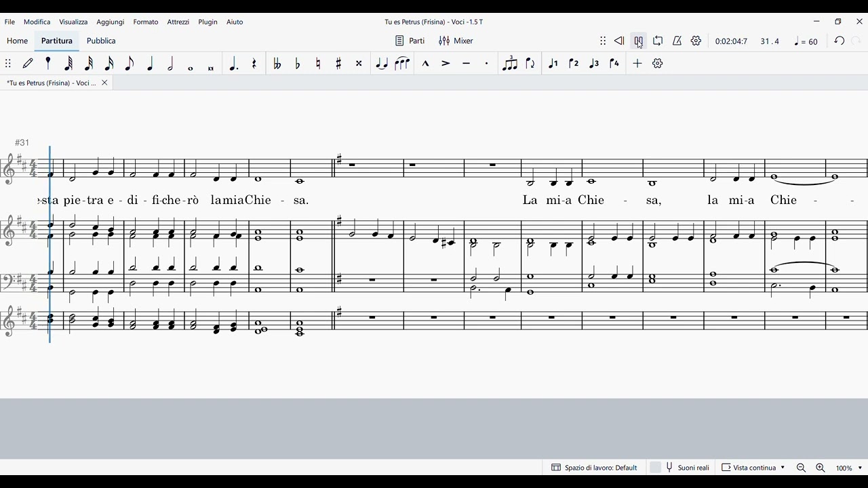Click the pin-shaped note icon beside the pencil
This screenshot has width=868, height=488.
(48, 64)
